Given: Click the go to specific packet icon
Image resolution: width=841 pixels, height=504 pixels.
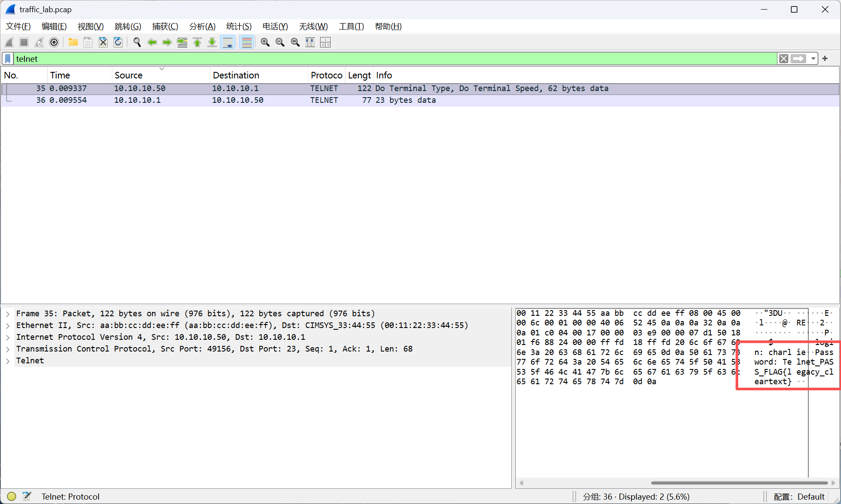Looking at the screenshot, I should (x=182, y=42).
